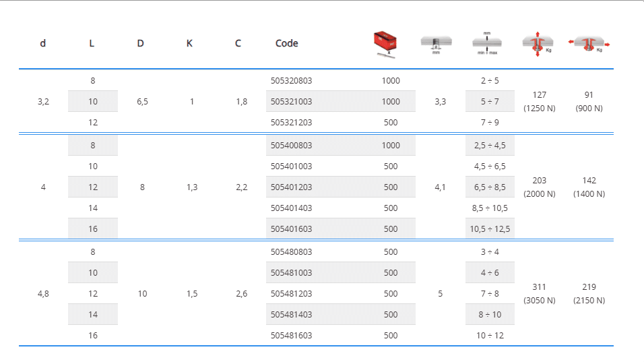The height and width of the screenshot is (362, 644).
Task: Click the uppercase D column header
Action: click(140, 43)
